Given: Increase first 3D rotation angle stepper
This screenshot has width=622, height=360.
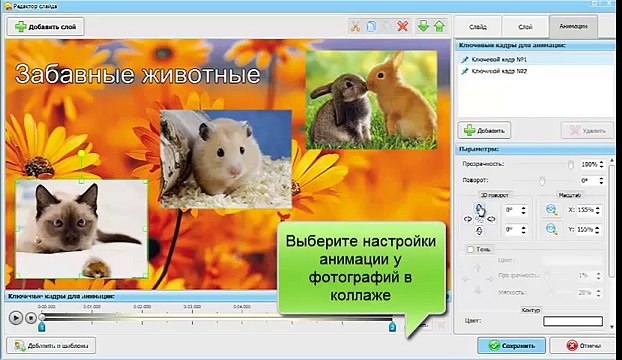Looking at the screenshot, I should tap(523, 207).
